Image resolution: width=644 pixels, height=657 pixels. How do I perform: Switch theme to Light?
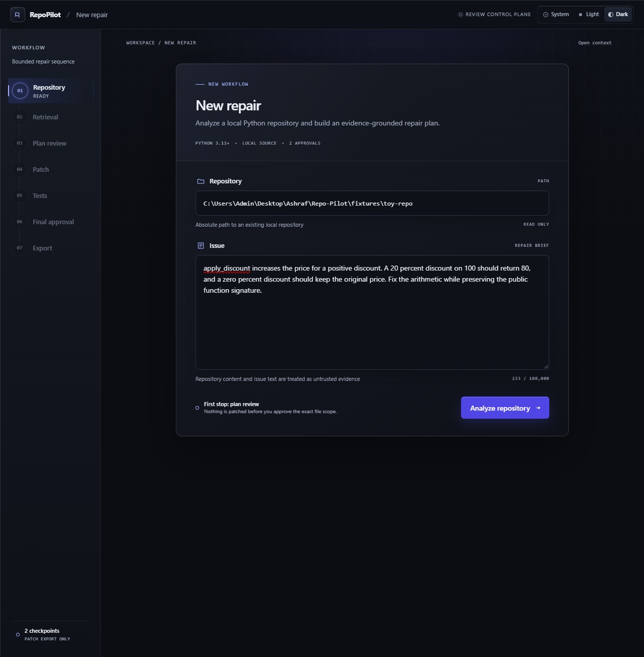coord(589,15)
